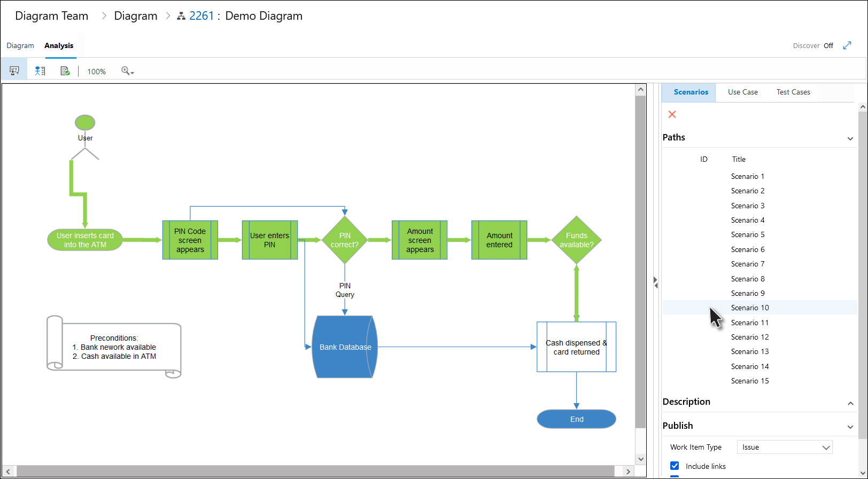Select Scenario 3 in paths list

[x=759, y=206]
